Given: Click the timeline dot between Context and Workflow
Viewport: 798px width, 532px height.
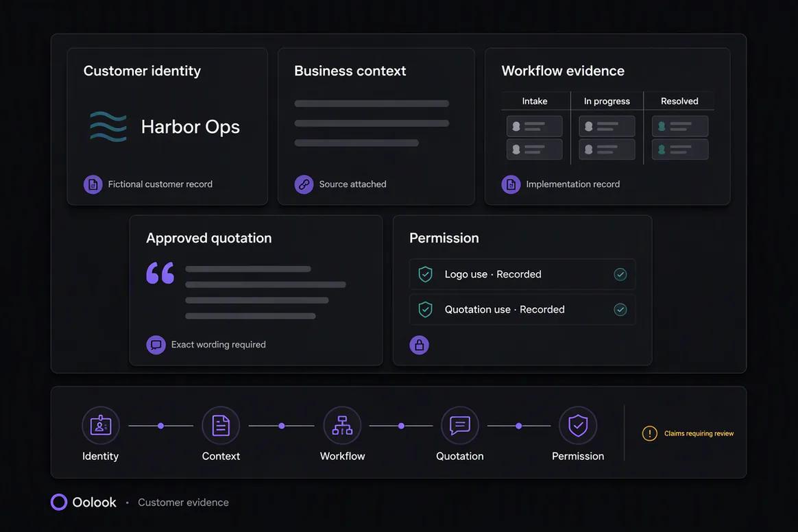Looking at the screenshot, I should [x=282, y=426].
